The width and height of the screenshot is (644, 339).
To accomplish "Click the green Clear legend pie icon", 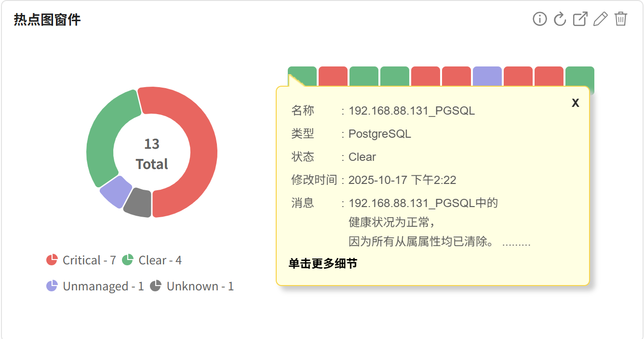I will pos(127,260).
